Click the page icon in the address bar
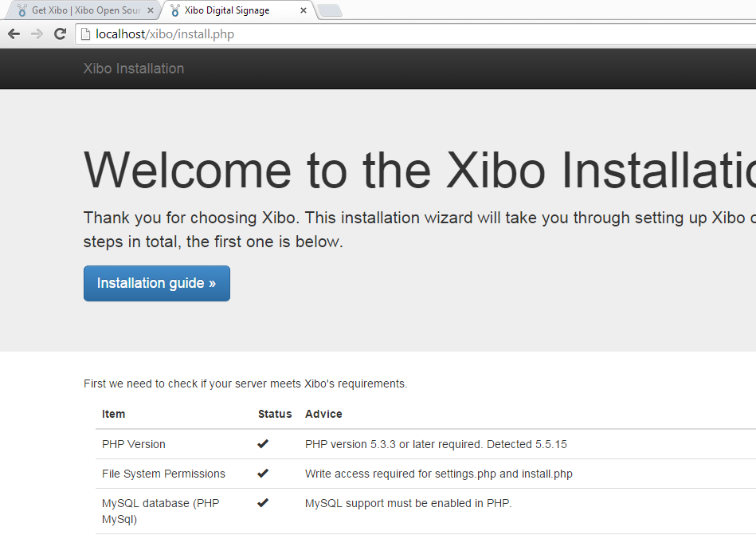Image resolution: width=756 pixels, height=535 pixels. pyautogui.click(x=84, y=33)
